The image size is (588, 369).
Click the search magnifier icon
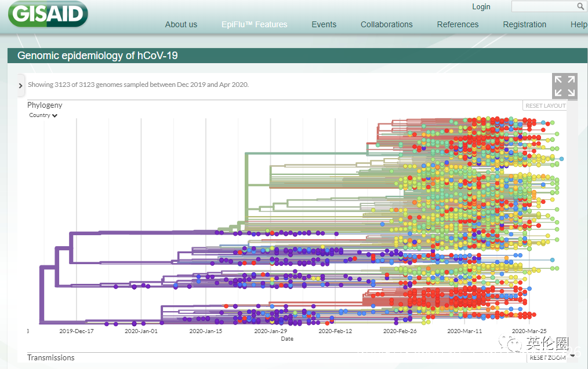(580, 6)
